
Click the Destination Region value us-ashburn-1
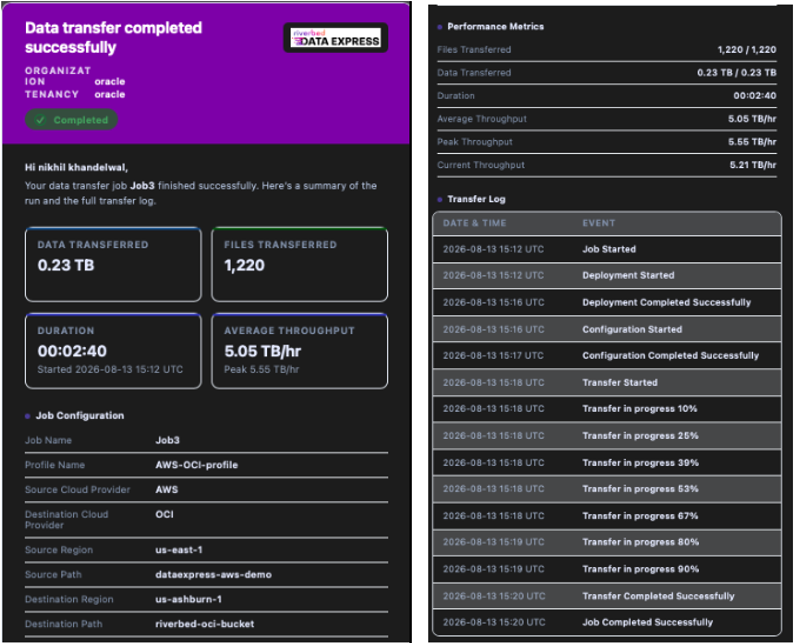click(188, 599)
